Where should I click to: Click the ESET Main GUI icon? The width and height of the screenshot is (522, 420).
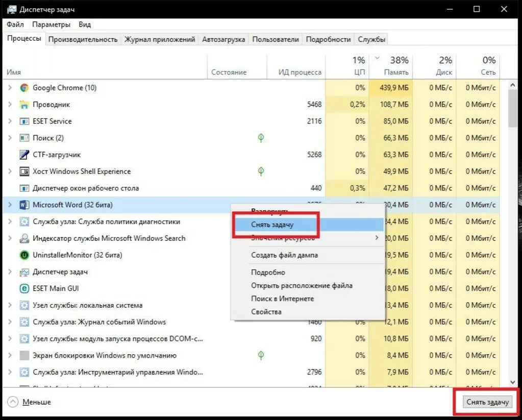pyautogui.click(x=24, y=288)
